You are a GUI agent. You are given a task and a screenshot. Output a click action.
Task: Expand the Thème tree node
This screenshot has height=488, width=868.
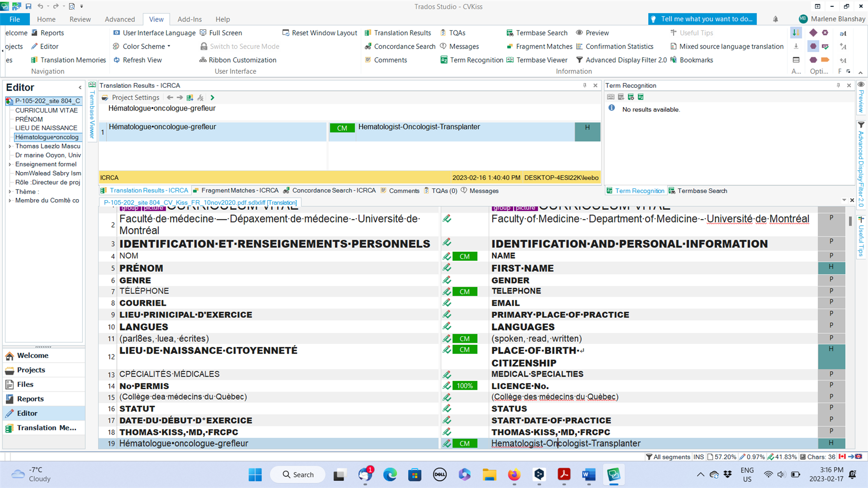click(10, 191)
